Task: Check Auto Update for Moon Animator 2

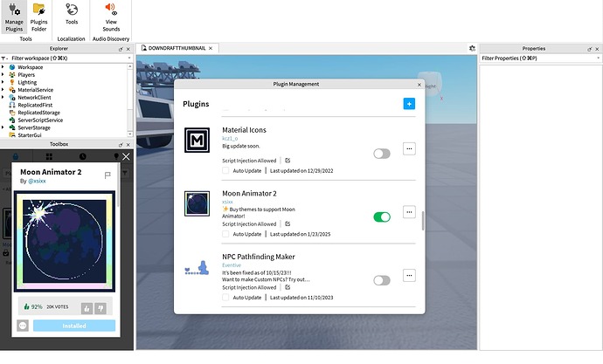Action: click(x=225, y=234)
